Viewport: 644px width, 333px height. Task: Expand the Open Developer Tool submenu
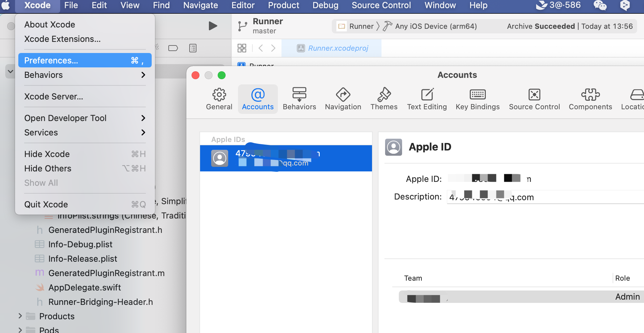[85, 118]
